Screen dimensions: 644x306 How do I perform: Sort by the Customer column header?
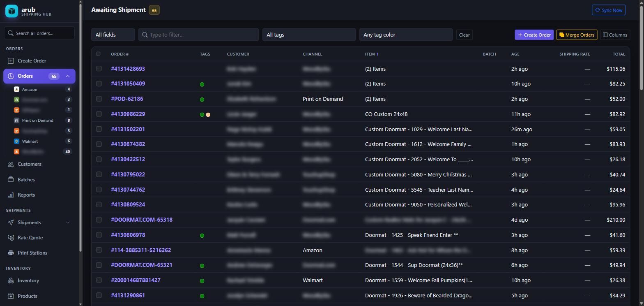238,54
